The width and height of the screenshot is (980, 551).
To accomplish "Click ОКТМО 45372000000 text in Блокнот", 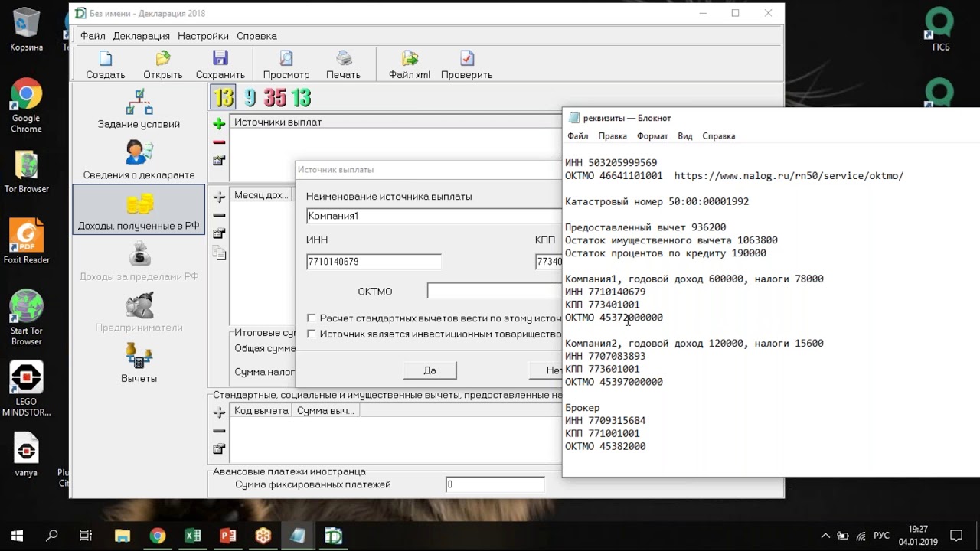I will click(614, 318).
